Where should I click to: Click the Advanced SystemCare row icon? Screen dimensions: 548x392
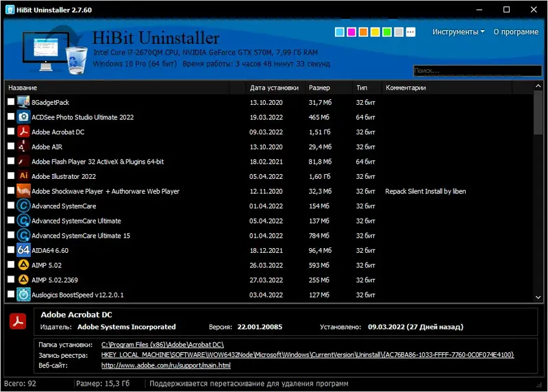(x=23, y=206)
